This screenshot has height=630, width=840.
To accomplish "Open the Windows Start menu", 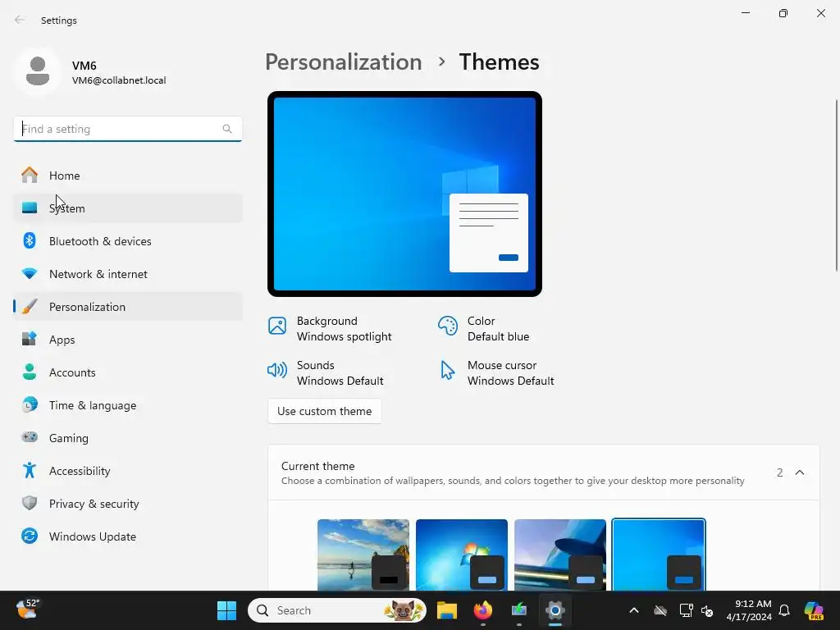I will [226, 610].
